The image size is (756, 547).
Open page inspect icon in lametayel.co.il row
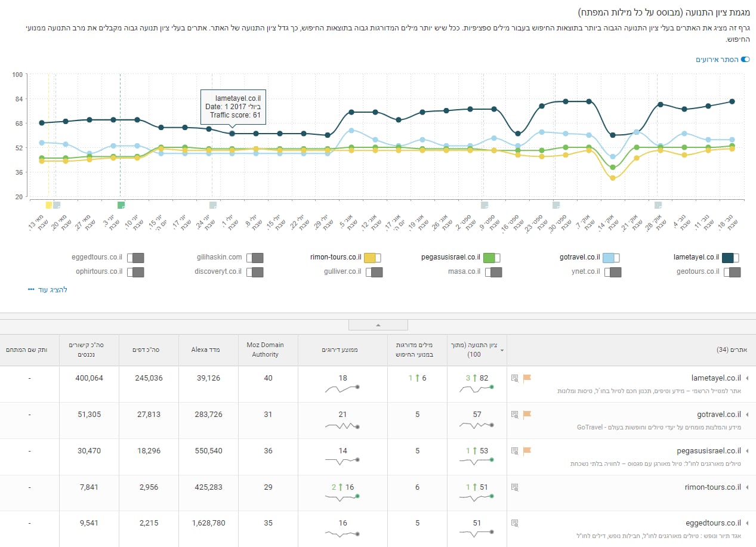515,378
